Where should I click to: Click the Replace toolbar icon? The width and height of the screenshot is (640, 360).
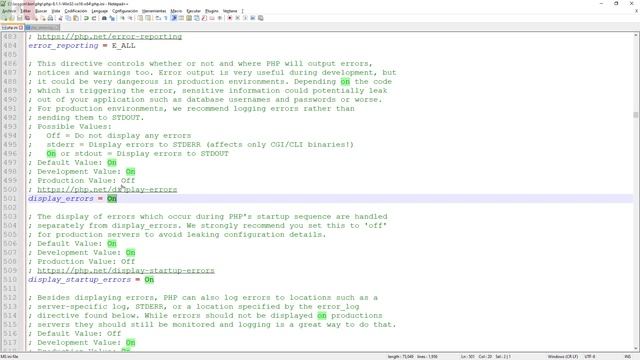tap(112, 18)
